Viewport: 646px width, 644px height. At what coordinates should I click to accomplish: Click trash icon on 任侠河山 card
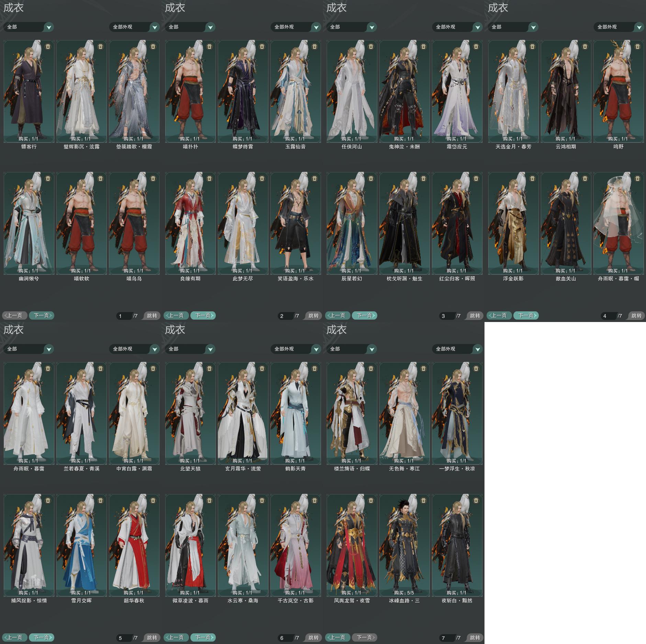pos(371,46)
